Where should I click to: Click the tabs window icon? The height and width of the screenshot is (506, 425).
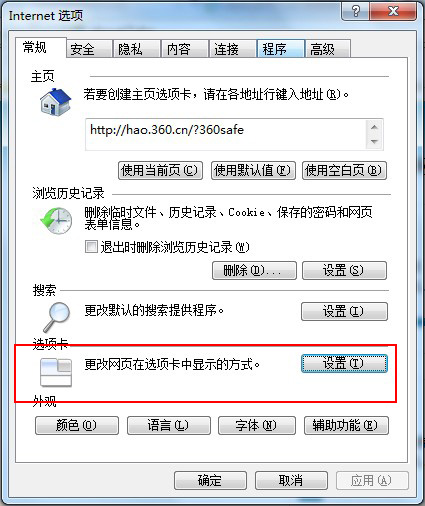pyautogui.click(x=56, y=372)
